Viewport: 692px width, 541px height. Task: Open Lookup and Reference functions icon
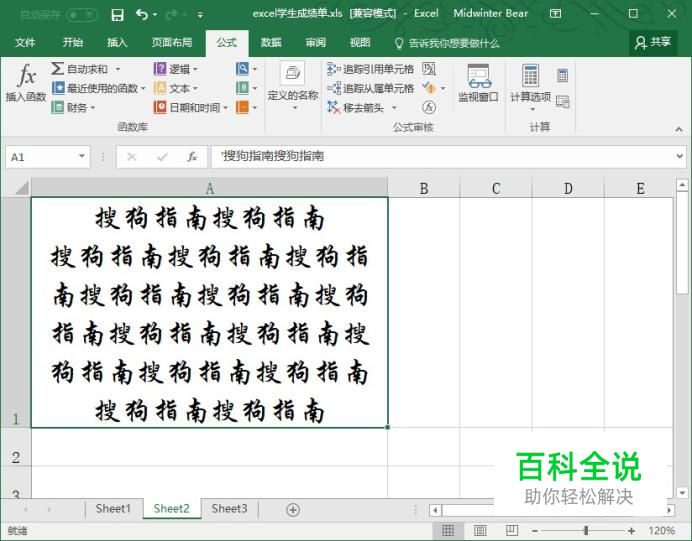pos(242,69)
